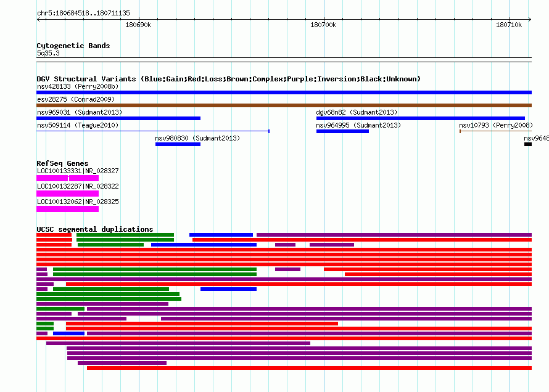Click the 180700k ruler tick label
The width and height of the screenshot is (549, 392).
[x=323, y=25]
